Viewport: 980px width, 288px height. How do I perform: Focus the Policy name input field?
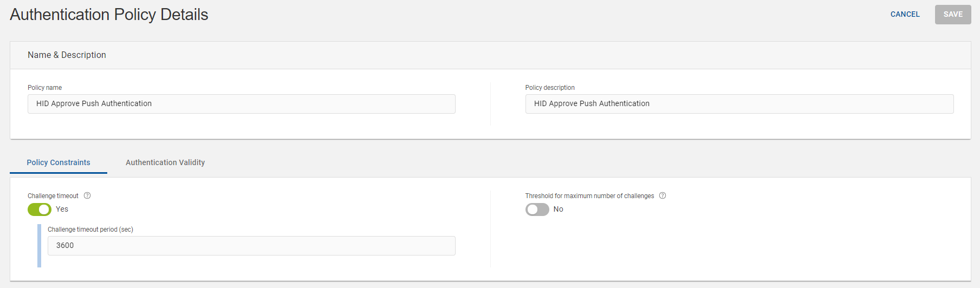241,104
